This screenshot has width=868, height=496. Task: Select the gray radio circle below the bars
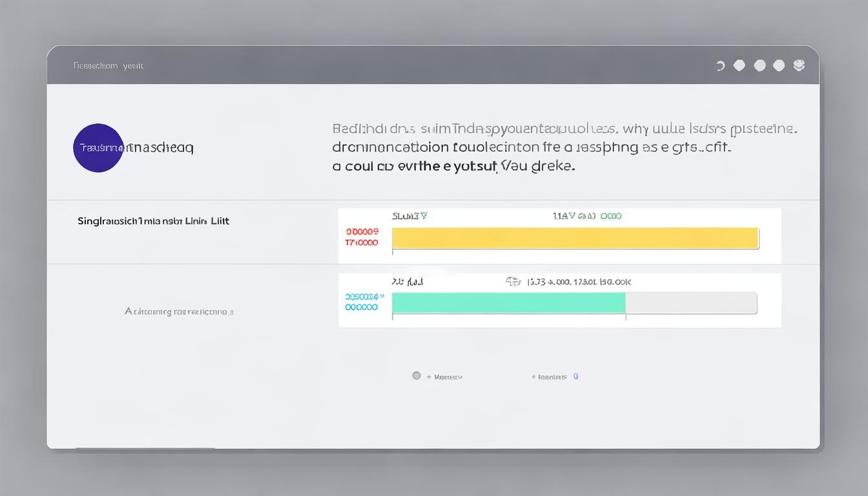point(417,376)
